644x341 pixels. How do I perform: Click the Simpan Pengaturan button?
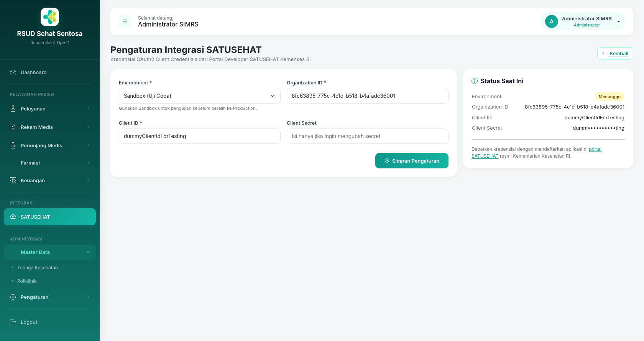[412, 161]
